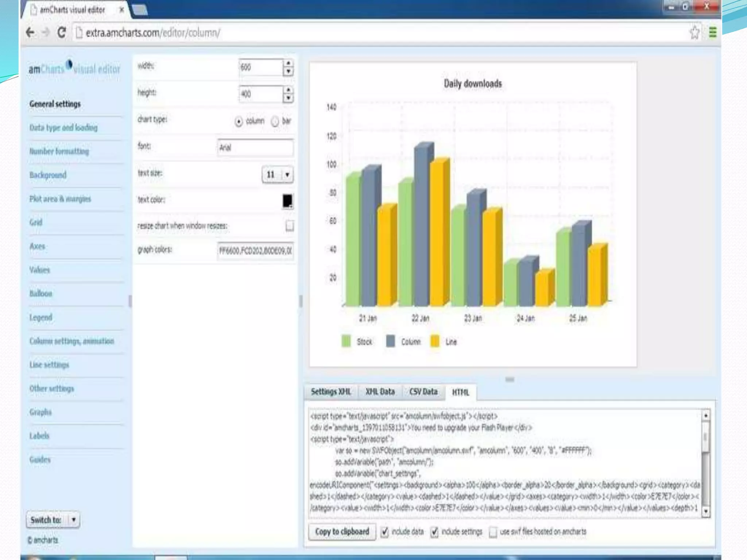Open the Settings XML tab
The image size is (747, 560).
(x=330, y=392)
